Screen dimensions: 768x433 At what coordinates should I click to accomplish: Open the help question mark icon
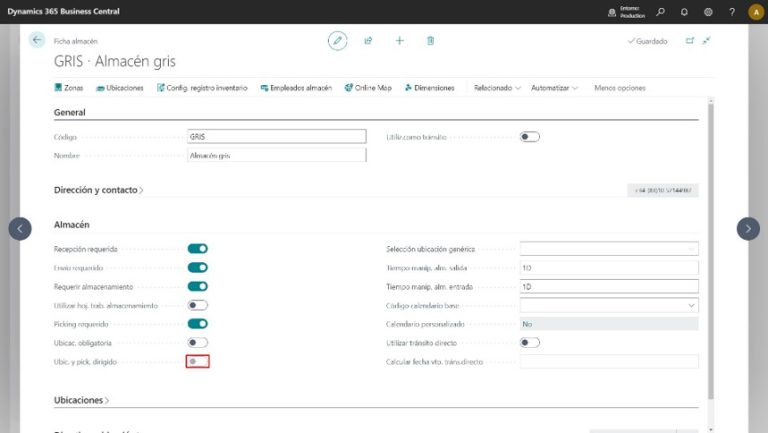[x=731, y=12]
